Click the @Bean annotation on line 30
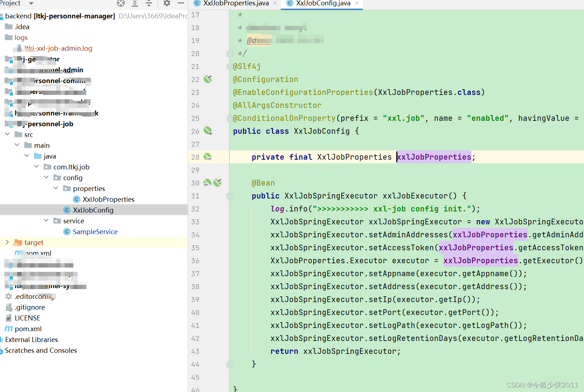This screenshot has width=584, height=392. 263,183
